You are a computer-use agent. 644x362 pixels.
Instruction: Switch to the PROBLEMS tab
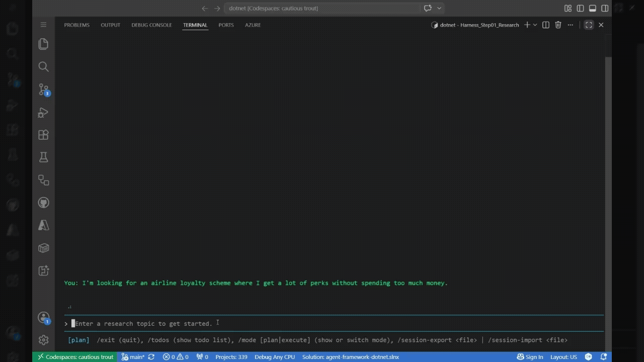(x=77, y=25)
